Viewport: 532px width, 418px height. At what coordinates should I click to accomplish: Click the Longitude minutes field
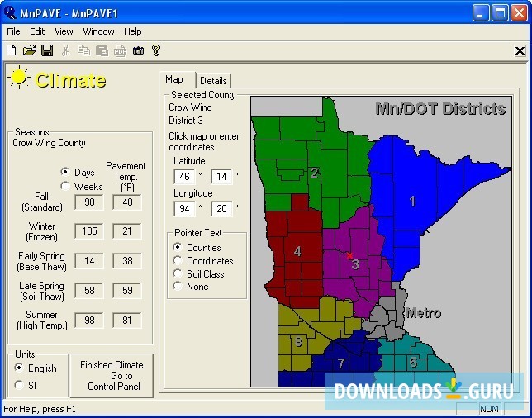pos(221,208)
